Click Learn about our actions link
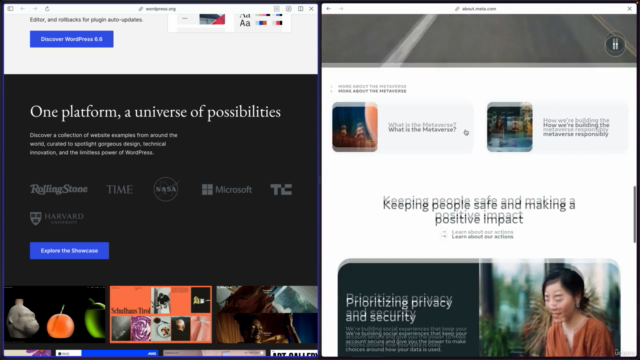The image size is (640, 360). (x=482, y=236)
